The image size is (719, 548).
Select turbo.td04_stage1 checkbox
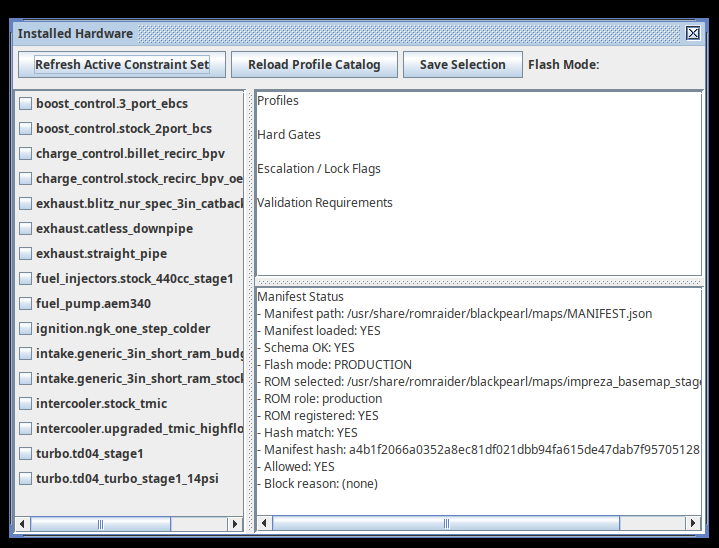(26, 454)
